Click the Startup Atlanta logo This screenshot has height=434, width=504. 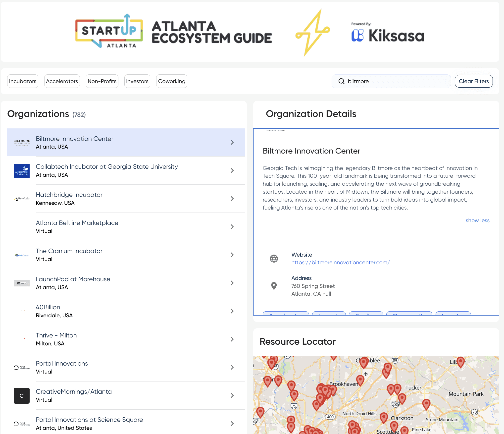pyautogui.click(x=109, y=31)
